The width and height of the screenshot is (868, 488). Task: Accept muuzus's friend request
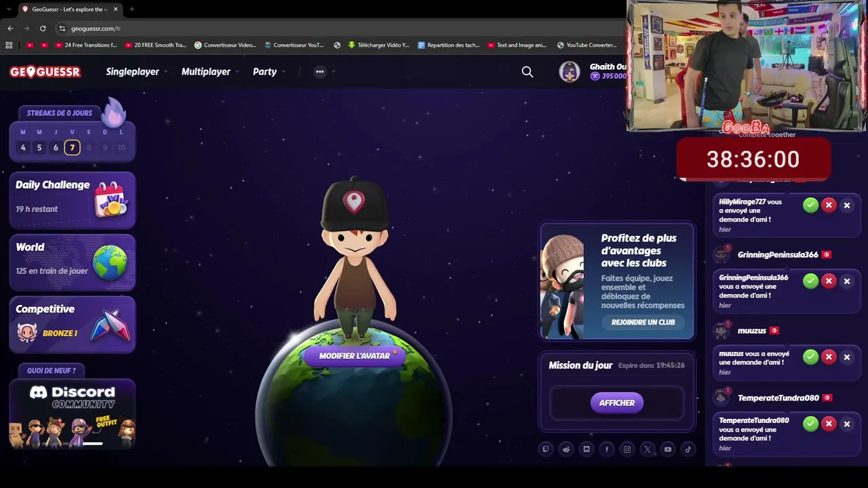(810, 357)
